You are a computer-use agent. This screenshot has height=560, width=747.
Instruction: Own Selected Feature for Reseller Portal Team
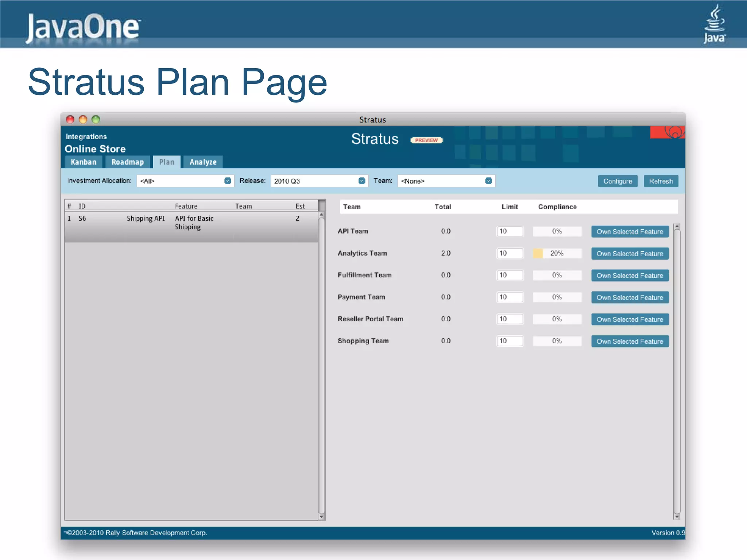click(630, 319)
